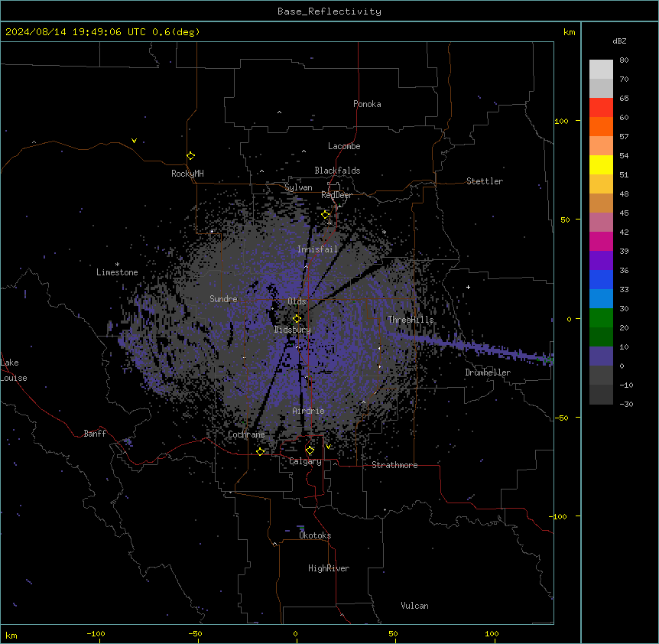This screenshot has height=644, width=659.
Task: Click the RockyMH label
Action: click(x=187, y=174)
